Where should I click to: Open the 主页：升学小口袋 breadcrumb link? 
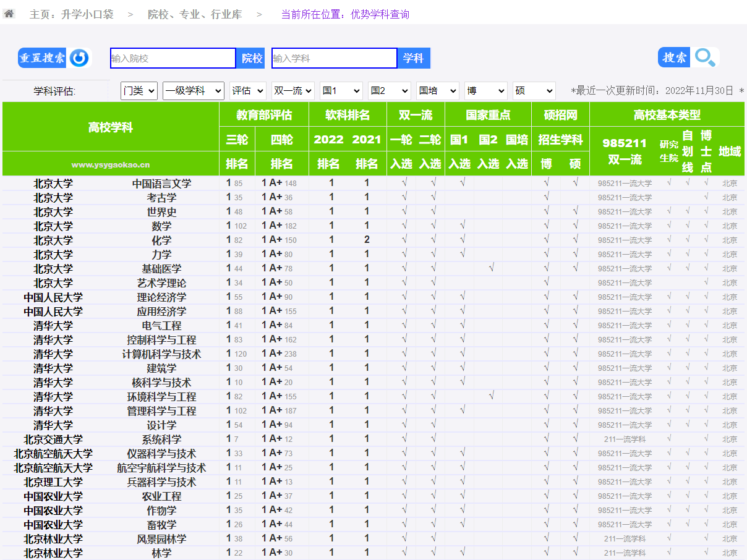tap(72, 14)
